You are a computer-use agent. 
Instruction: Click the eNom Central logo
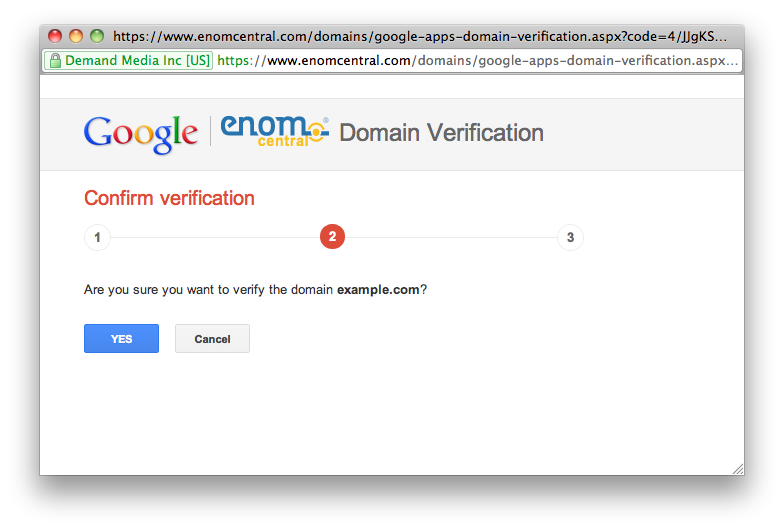[274, 132]
